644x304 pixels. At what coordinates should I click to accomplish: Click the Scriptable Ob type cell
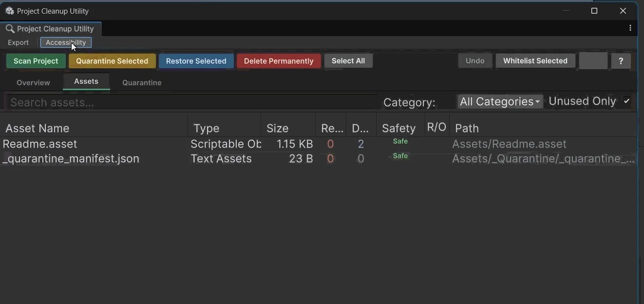tap(226, 144)
